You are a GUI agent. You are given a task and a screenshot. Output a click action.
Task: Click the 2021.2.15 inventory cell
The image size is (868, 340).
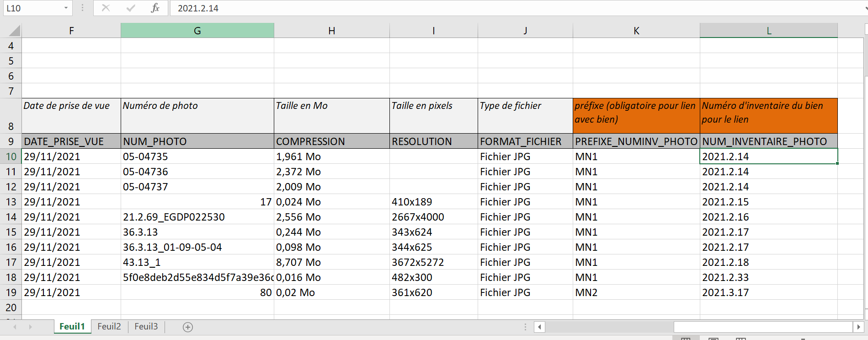tap(769, 202)
